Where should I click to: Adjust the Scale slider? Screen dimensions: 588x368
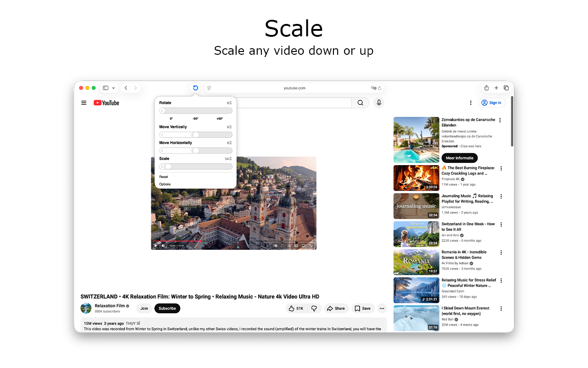coord(196,167)
